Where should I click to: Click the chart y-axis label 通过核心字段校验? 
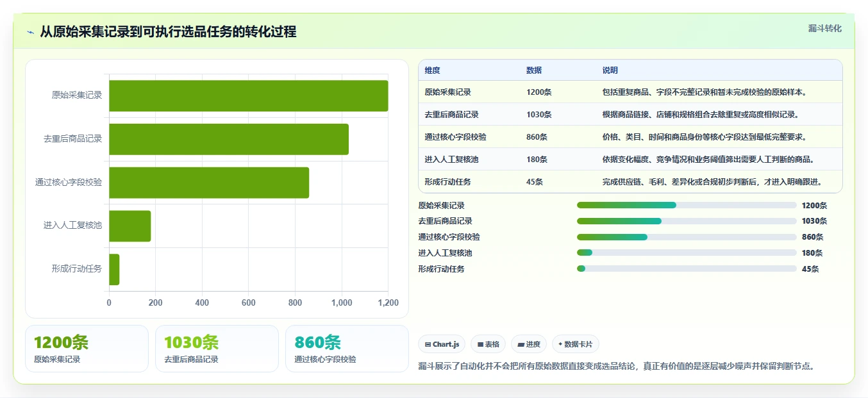click(x=69, y=183)
